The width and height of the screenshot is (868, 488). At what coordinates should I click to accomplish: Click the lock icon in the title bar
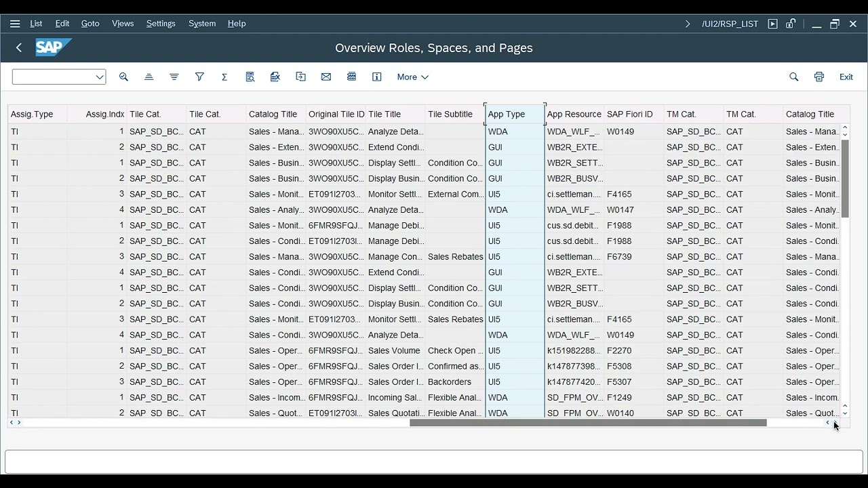(x=791, y=24)
